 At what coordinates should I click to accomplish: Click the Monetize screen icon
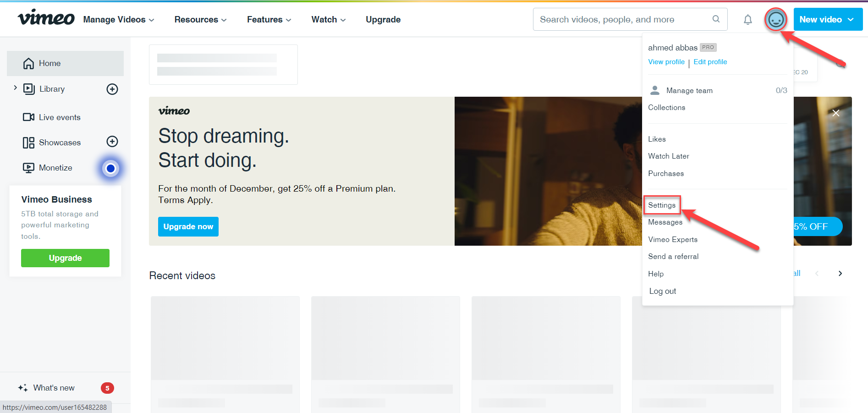(x=28, y=168)
